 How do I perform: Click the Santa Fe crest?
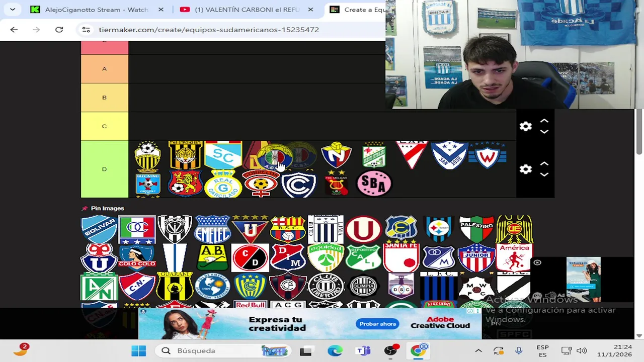coord(401,258)
